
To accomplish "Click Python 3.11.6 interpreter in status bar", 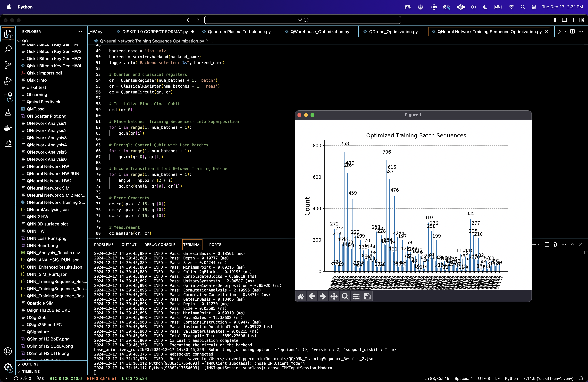I will 548,379.
